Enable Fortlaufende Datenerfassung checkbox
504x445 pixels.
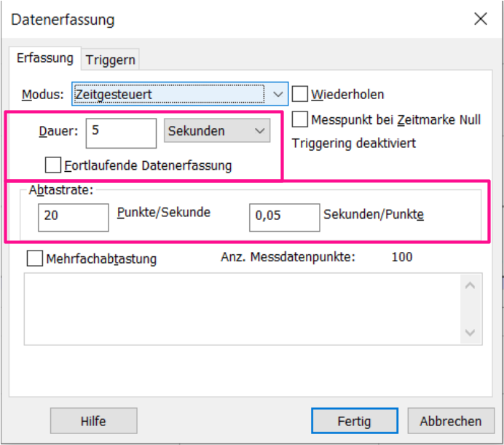pos(53,165)
